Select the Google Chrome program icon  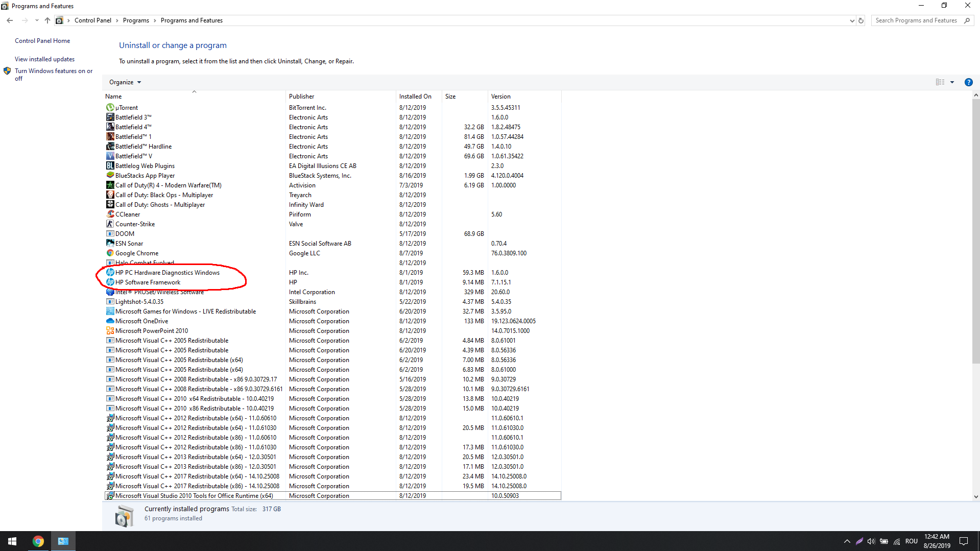[110, 253]
